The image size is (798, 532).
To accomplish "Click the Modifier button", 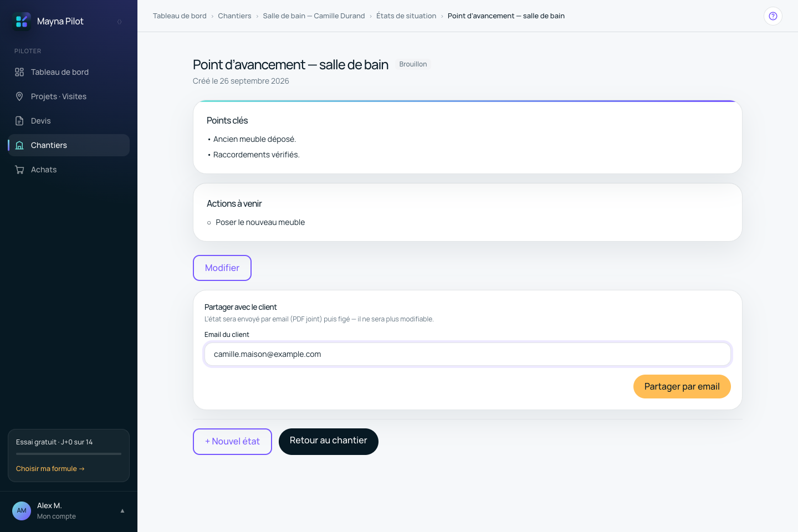I will pos(222,268).
